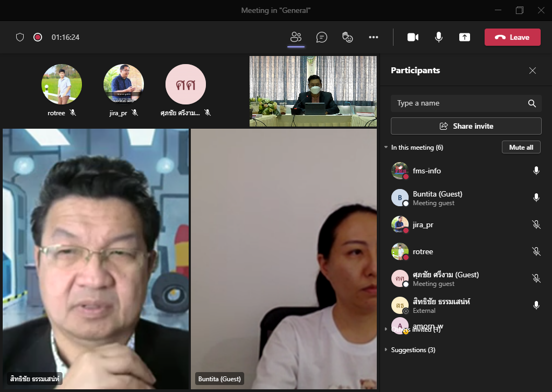Screen dimensions: 552x392
Task: Open More actions ellipsis menu
Action: 374,37
